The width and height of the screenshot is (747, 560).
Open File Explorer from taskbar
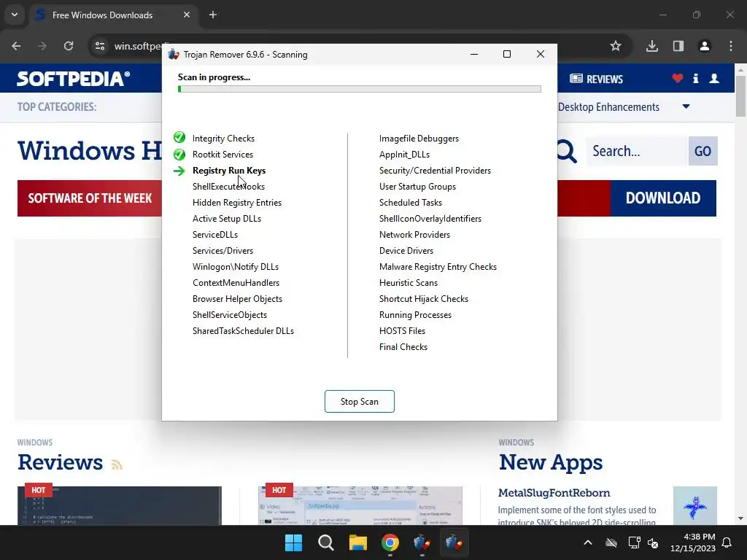pos(357,542)
